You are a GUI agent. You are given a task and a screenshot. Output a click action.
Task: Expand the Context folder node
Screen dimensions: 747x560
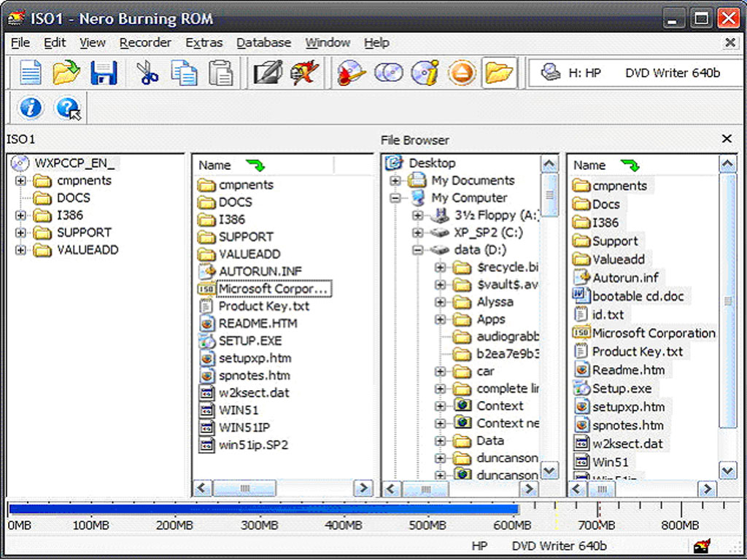coord(441,405)
